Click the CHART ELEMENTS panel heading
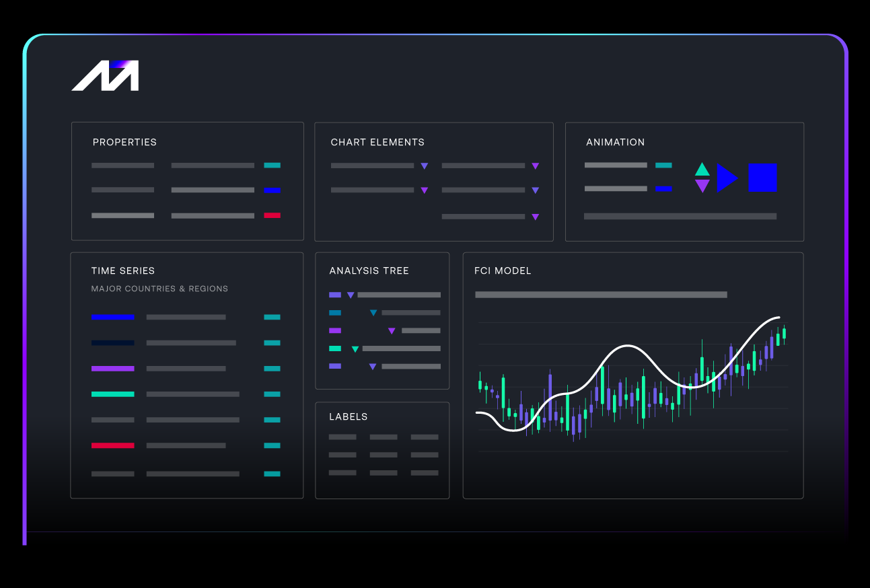The image size is (870, 588). coord(377,142)
